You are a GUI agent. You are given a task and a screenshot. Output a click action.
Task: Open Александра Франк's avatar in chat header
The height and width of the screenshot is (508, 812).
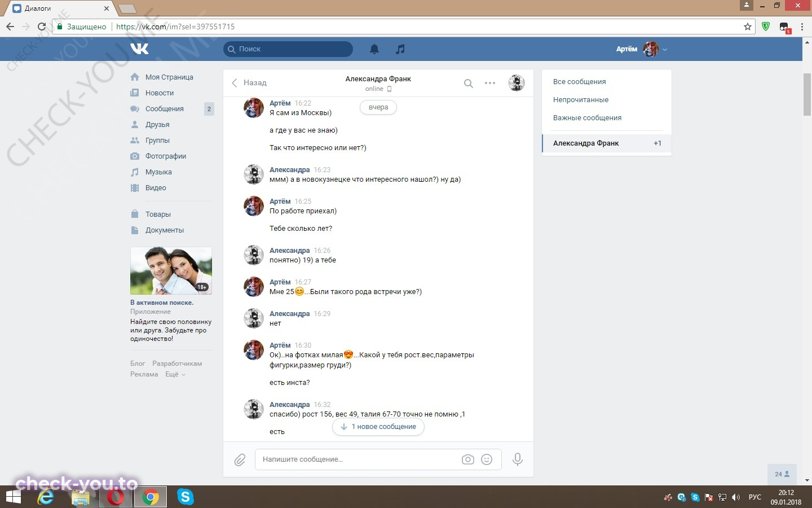(x=517, y=83)
